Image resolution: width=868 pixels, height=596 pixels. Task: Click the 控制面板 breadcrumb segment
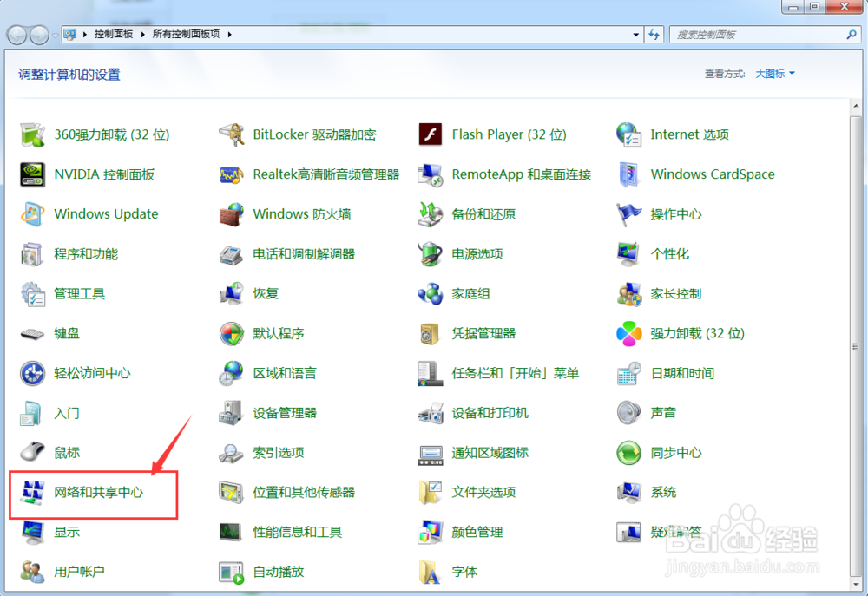pos(114,35)
